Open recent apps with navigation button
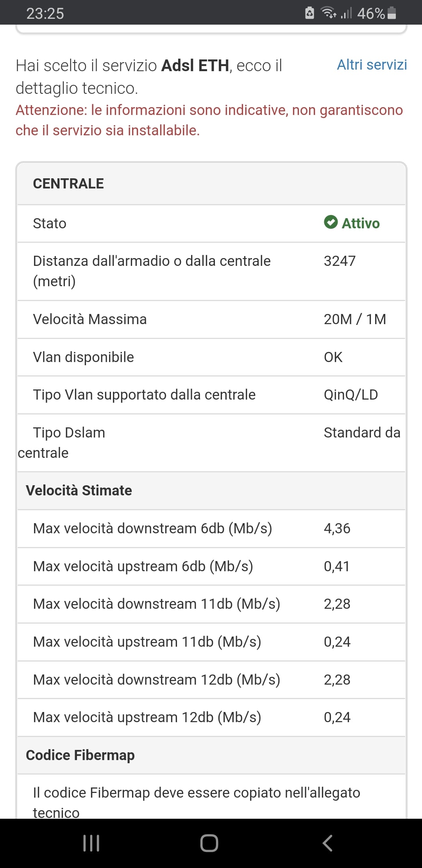The image size is (422, 868). tap(91, 843)
